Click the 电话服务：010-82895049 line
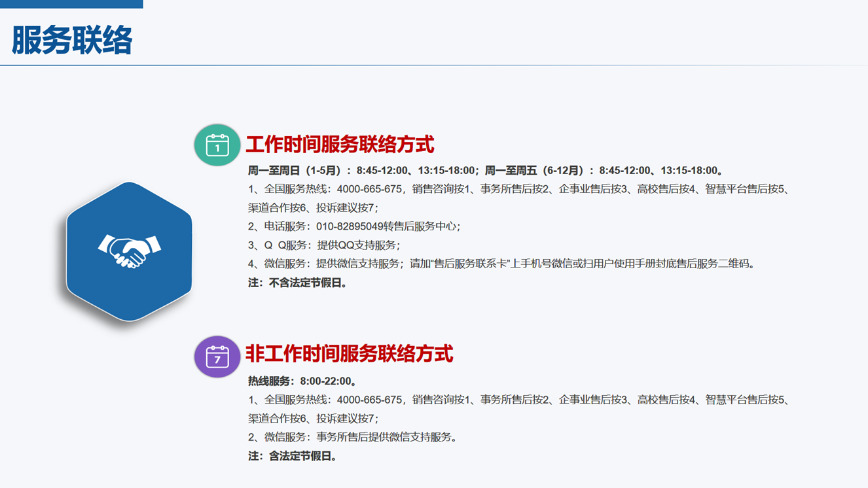868x488 pixels. point(354,226)
